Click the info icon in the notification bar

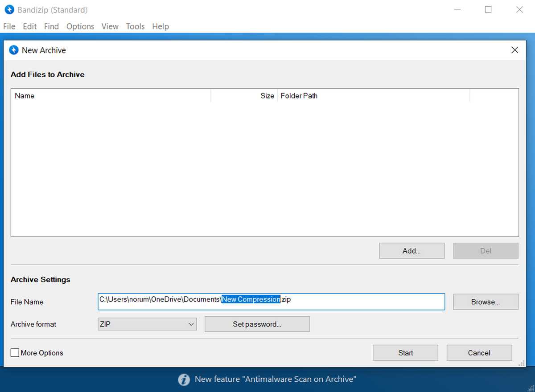pos(184,380)
